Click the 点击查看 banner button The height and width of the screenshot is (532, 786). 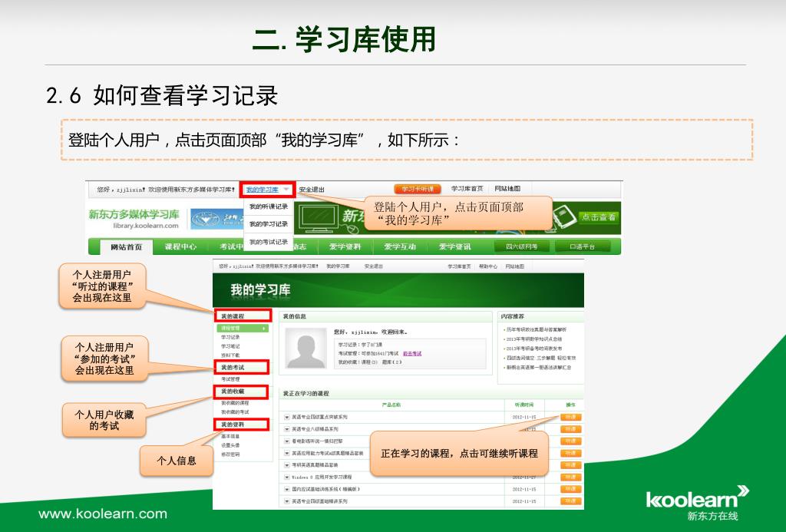599,217
